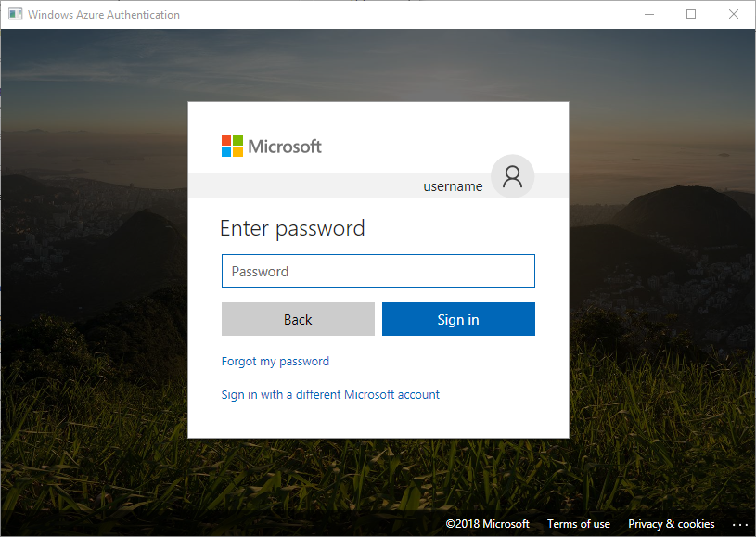Click the user avatar silhouette icon
Screen dimensions: 756x537
pos(512,175)
